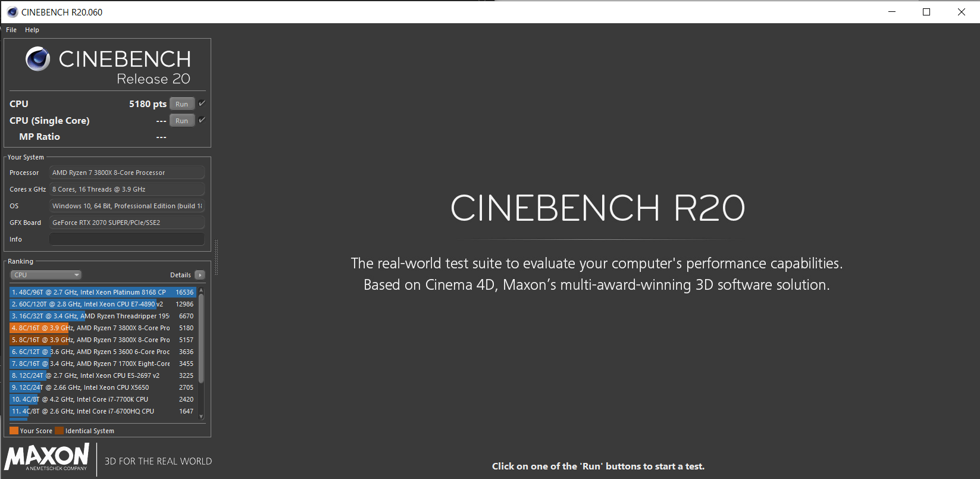The width and height of the screenshot is (980, 479).
Task: Open the File menu
Action: coord(11,30)
